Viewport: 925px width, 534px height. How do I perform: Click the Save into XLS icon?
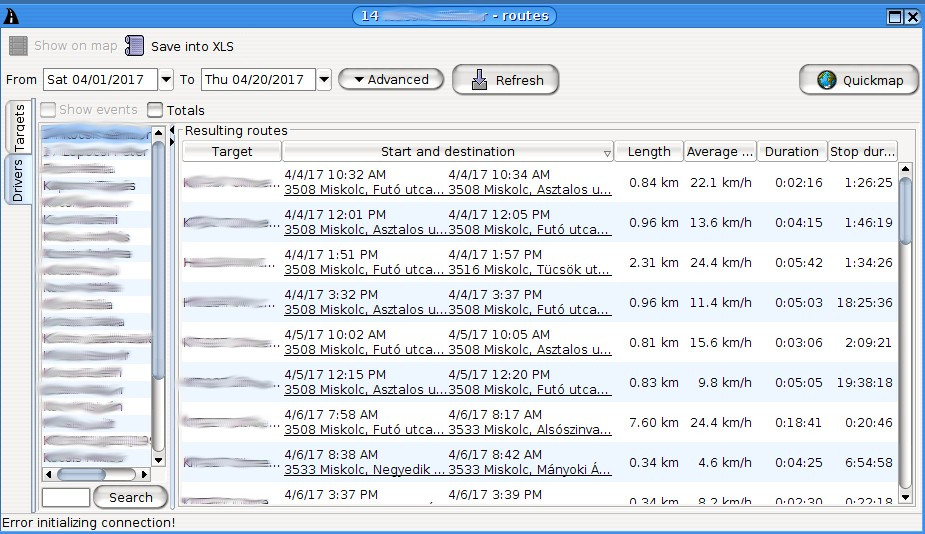135,46
